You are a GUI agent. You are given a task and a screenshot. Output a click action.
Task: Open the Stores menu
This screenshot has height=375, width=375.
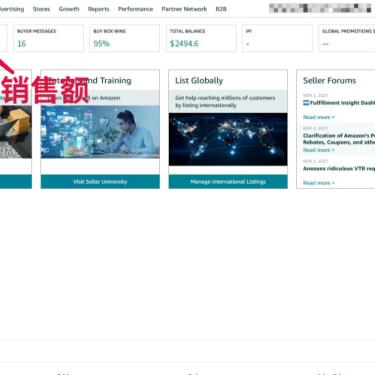[x=41, y=9]
